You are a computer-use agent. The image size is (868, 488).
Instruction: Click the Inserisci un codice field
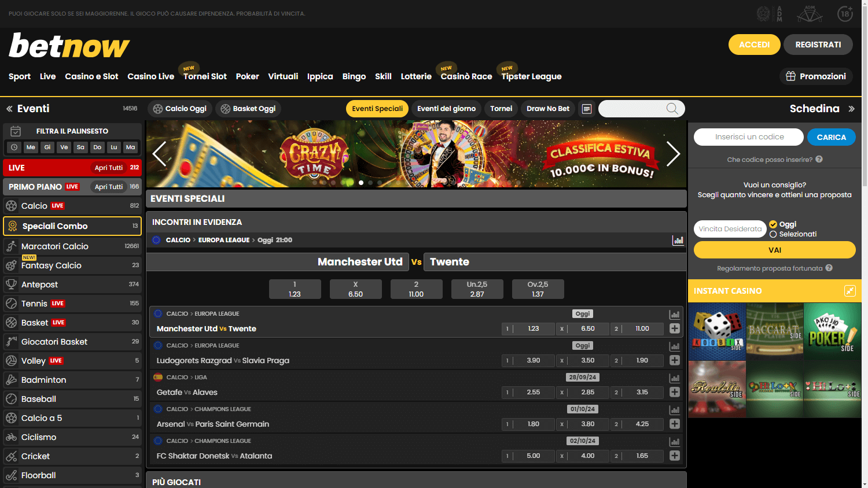tap(749, 137)
